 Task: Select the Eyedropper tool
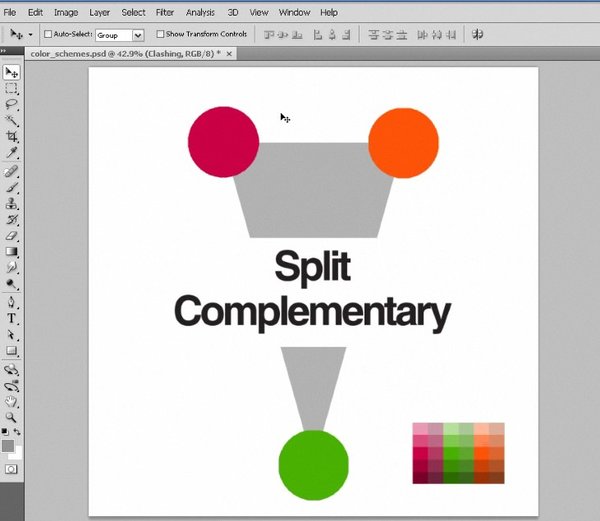[x=11, y=153]
